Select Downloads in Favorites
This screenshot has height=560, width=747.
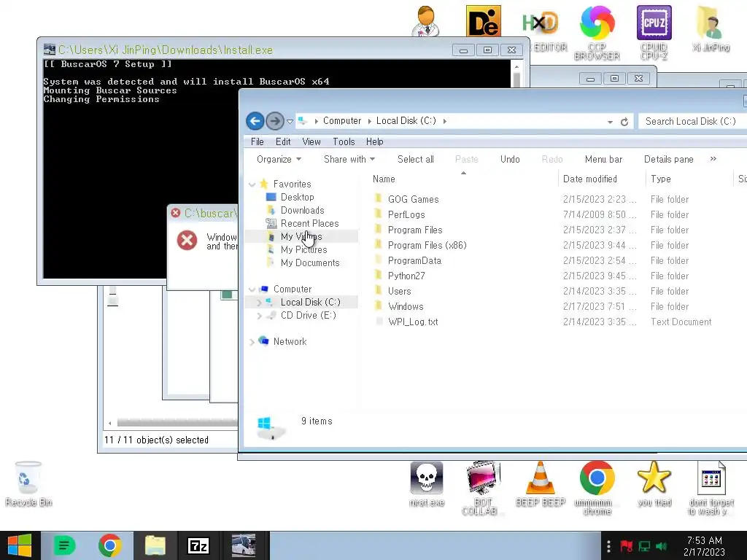pos(302,211)
